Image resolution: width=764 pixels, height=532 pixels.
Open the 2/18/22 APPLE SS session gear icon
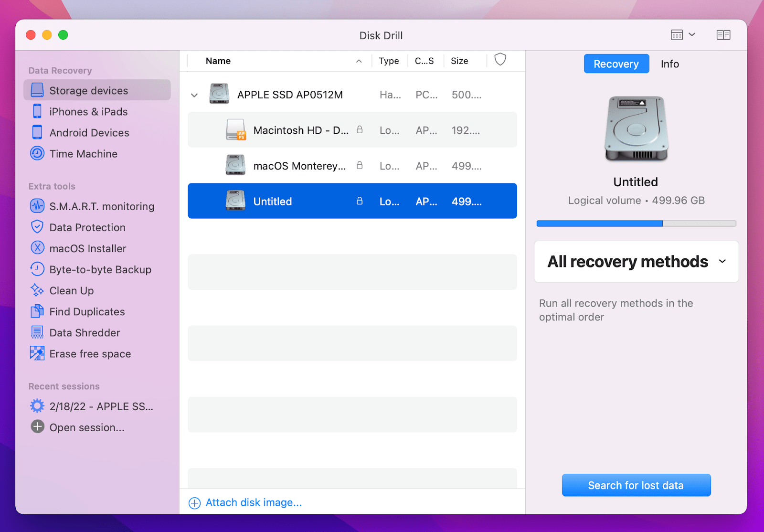click(x=37, y=406)
